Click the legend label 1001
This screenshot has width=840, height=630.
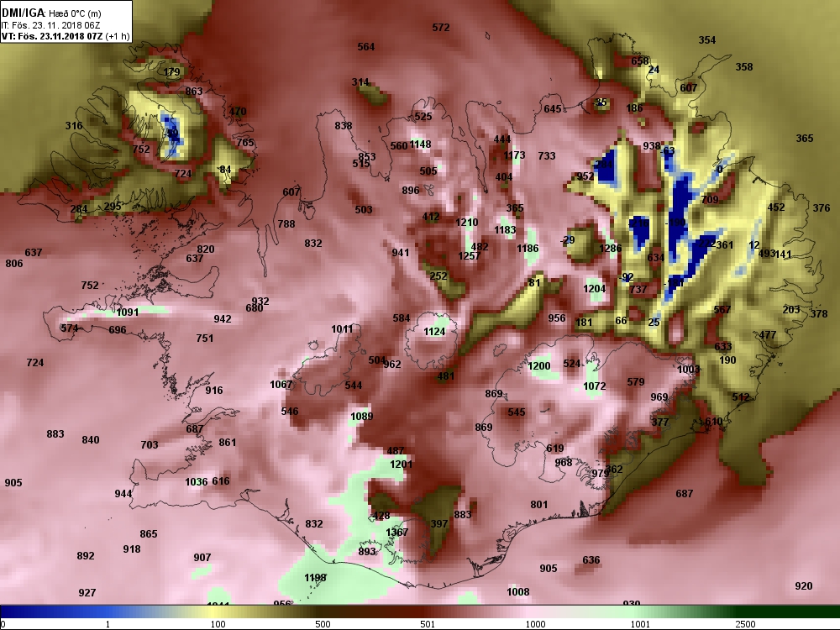point(640,624)
